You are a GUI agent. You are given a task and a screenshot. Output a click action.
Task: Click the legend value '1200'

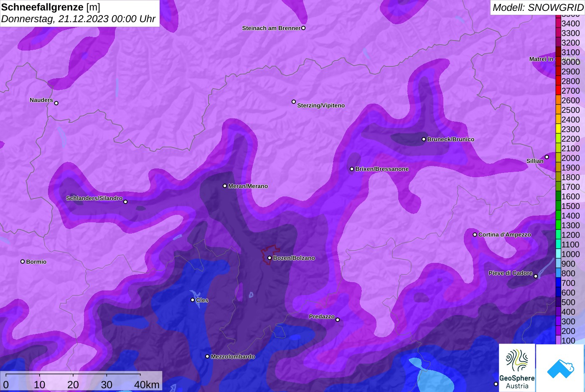pyautogui.click(x=571, y=235)
